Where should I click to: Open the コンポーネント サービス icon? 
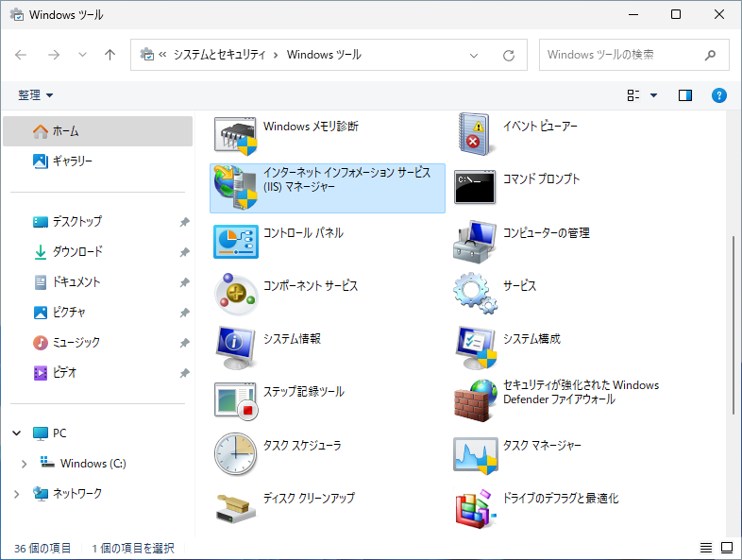click(235, 294)
